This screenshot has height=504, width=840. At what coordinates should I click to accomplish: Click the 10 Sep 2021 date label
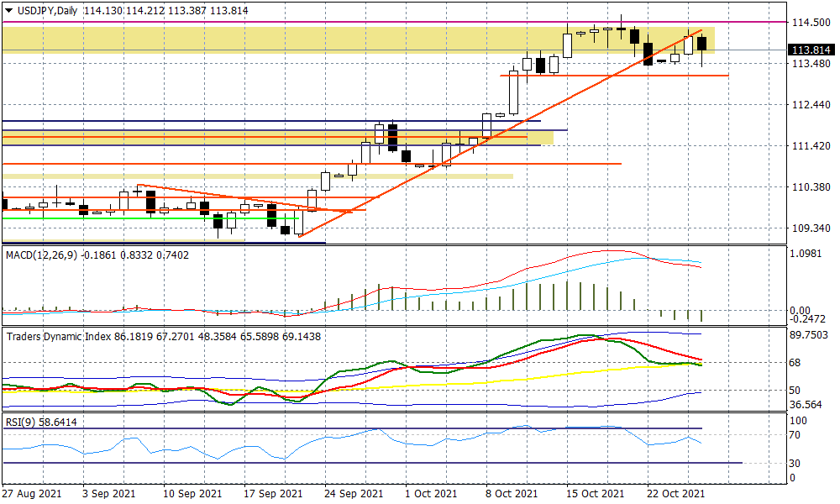coord(192,494)
